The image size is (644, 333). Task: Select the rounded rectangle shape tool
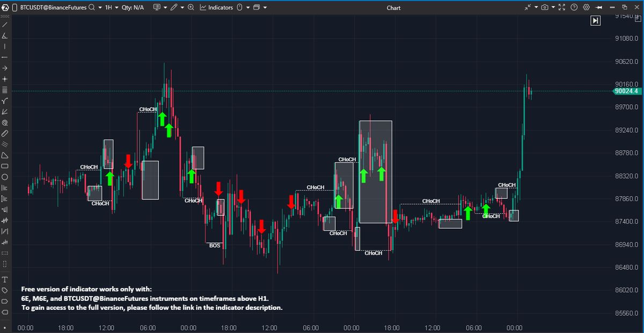(x=5, y=166)
